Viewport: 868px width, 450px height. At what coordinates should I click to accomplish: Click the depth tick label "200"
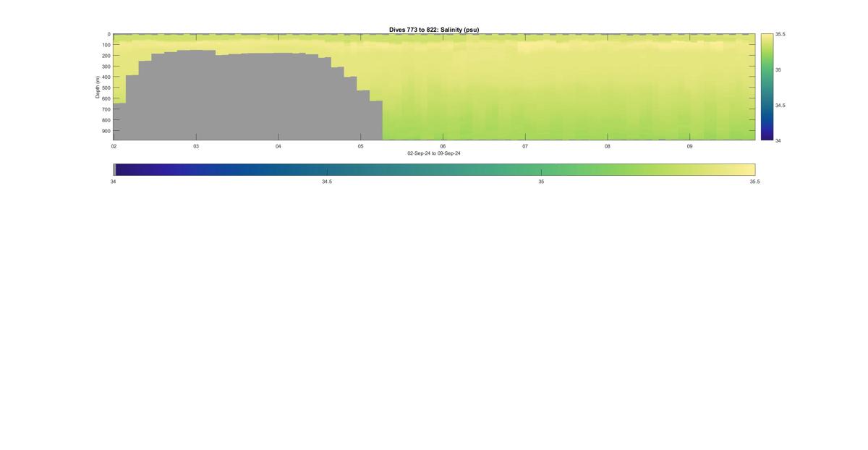[x=106, y=56]
